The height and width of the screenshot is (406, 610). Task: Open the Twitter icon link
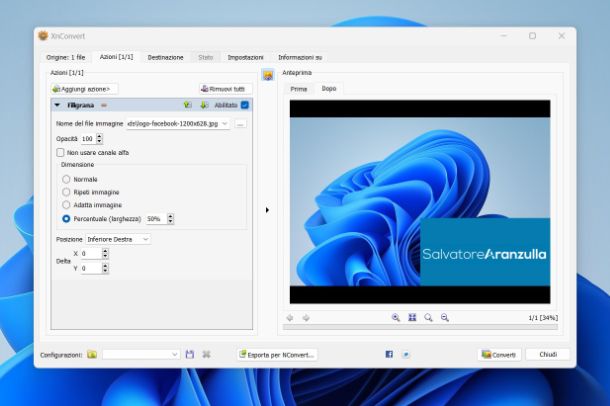406,354
